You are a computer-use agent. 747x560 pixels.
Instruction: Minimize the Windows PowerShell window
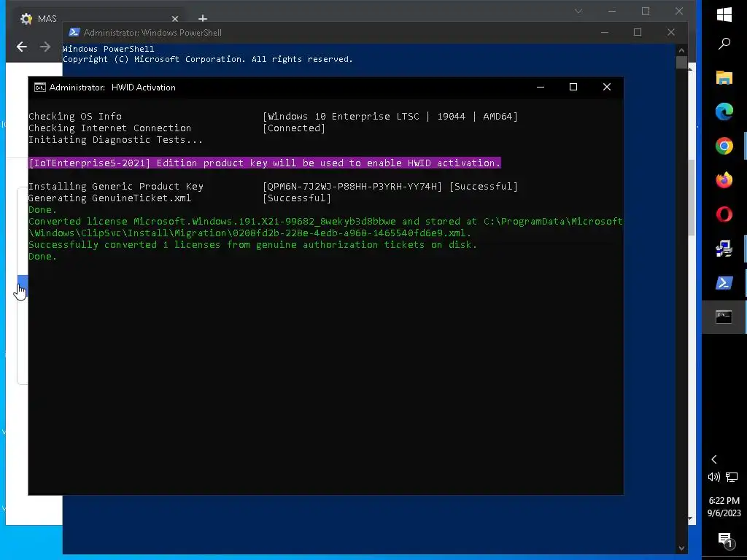[x=605, y=32]
